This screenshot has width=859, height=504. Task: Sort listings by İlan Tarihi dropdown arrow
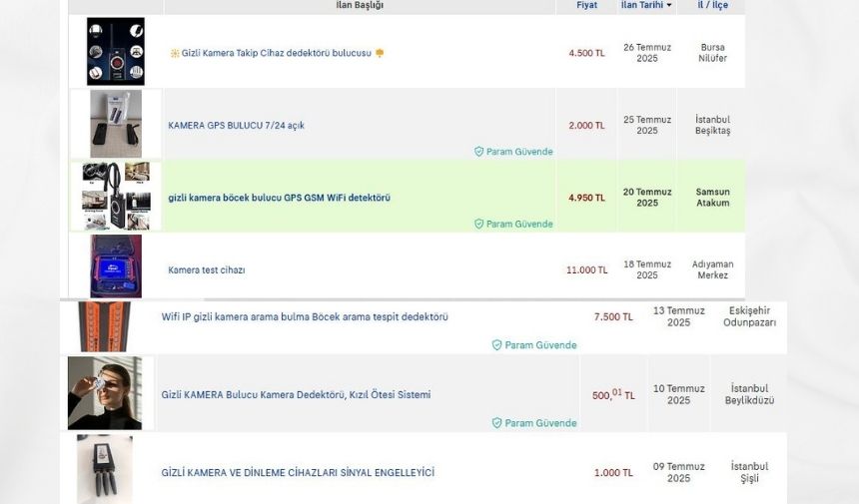[669, 5]
